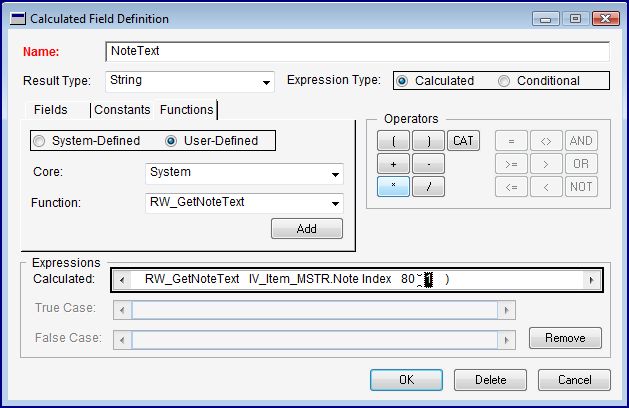Confirm with the OK button

click(x=406, y=380)
